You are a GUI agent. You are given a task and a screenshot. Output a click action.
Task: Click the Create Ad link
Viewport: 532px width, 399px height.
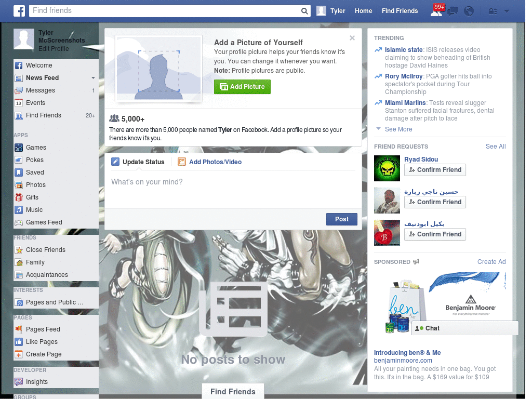491,262
